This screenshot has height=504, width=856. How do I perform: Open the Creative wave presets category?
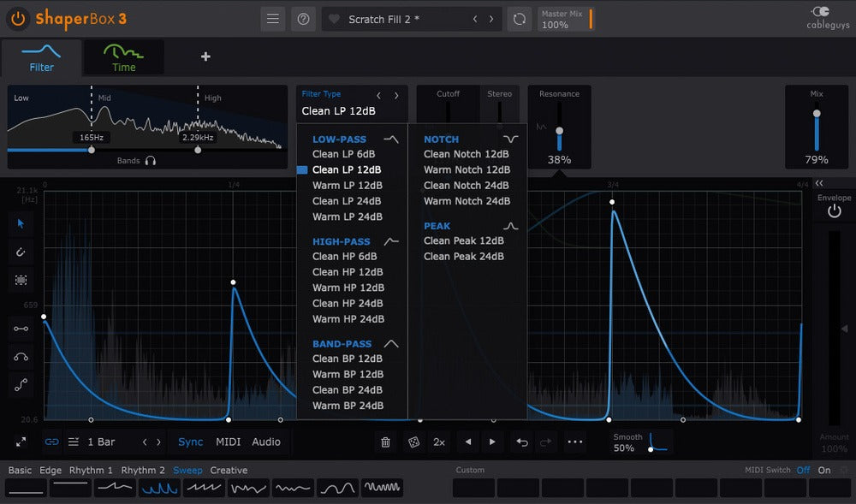pyautogui.click(x=229, y=470)
